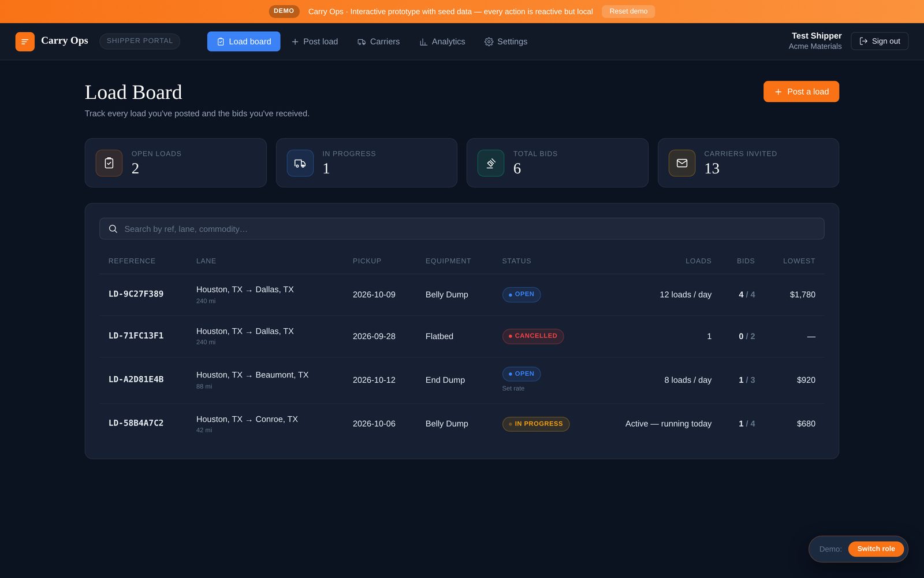Sign out of the shipper portal
The height and width of the screenshot is (578, 924).
(x=880, y=41)
